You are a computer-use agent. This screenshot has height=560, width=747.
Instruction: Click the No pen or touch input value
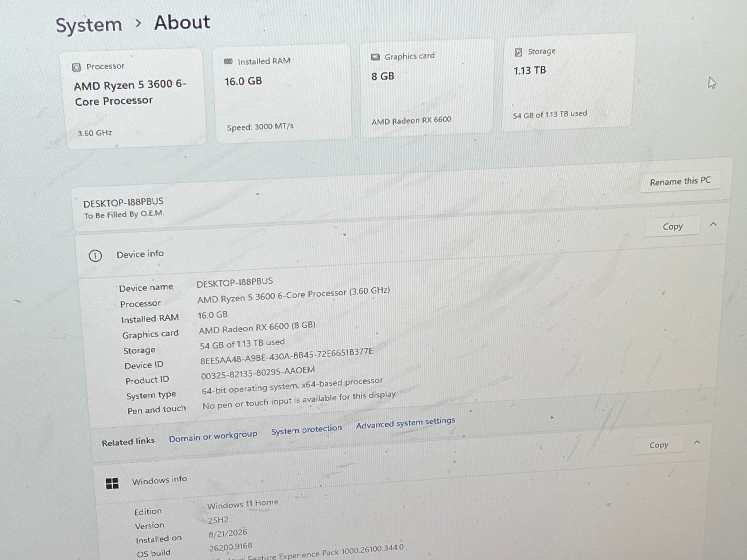(299, 400)
